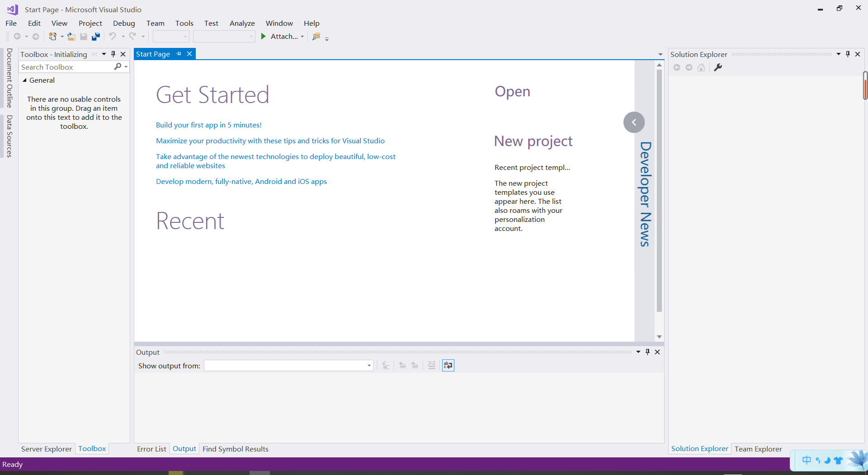The height and width of the screenshot is (475, 868).
Task: Click the Save toolbar icon
Action: pyautogui.click(x=84, y=37)
